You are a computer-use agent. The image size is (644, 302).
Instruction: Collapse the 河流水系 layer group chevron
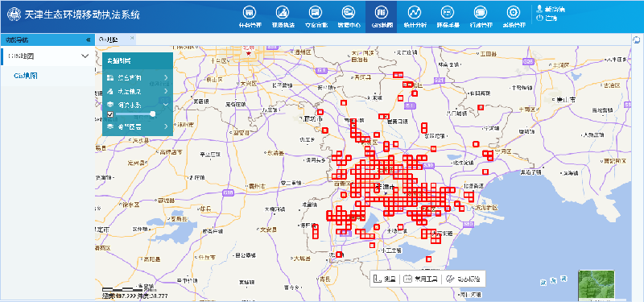coord(166,105)
